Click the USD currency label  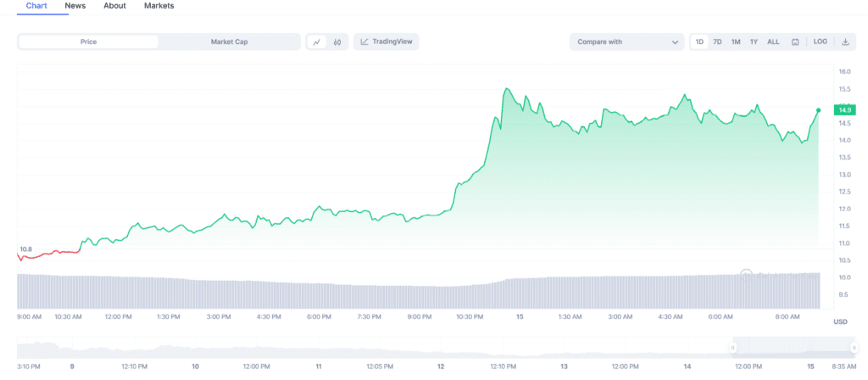coord(840,321)
